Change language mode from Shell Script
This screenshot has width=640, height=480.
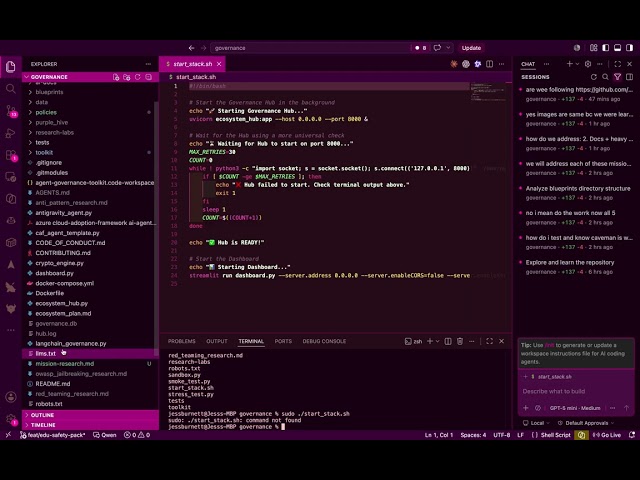coord(556,435)
